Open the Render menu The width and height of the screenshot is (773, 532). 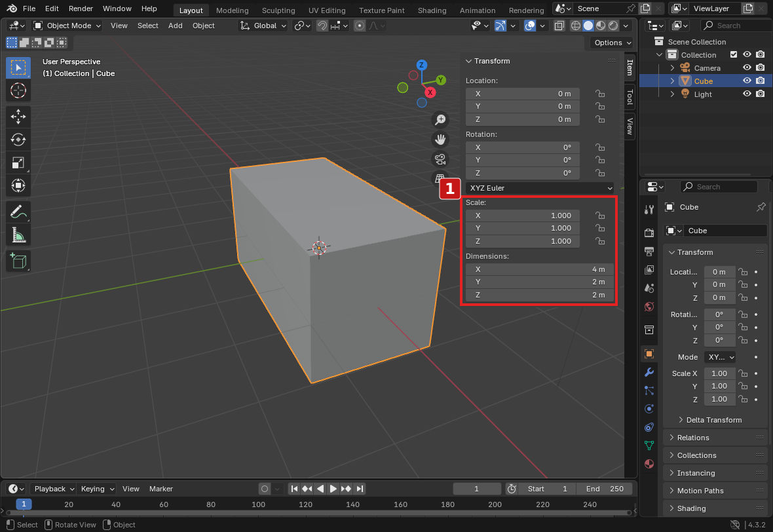tap(81, 9)
